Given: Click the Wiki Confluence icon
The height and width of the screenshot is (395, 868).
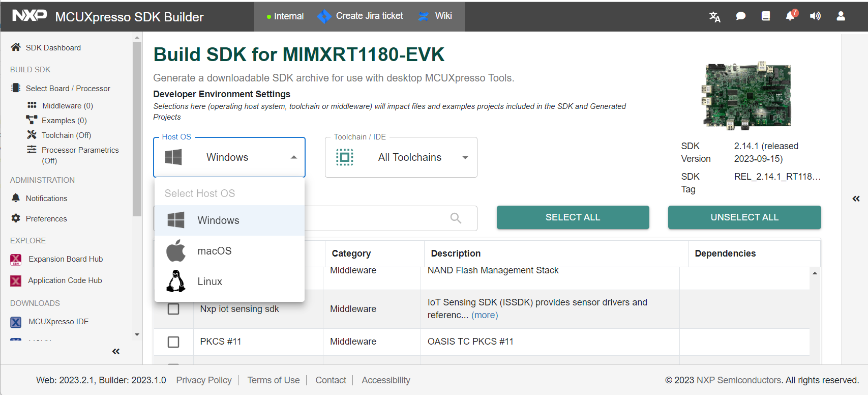Looking at the screenshot, I should 424,16.
